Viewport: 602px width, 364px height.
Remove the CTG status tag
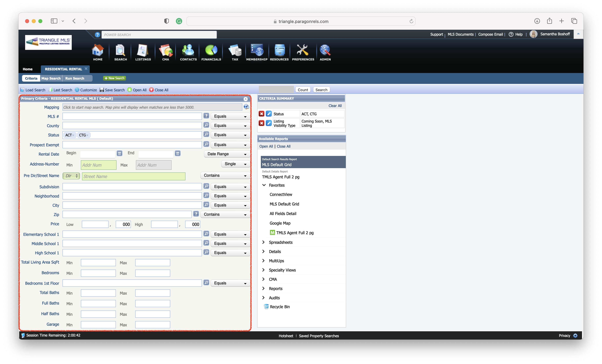(x=87, y=135)
